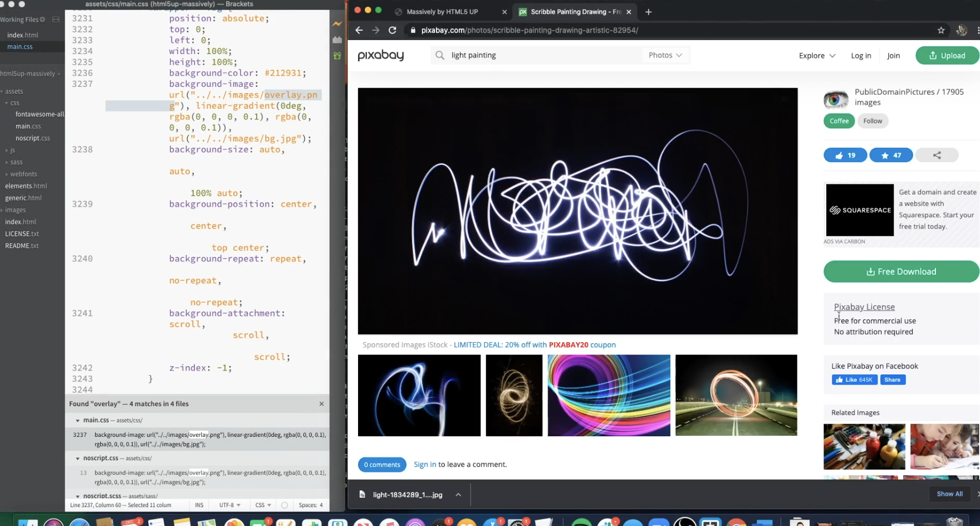Collapse main.css search results group

(77, 420)
